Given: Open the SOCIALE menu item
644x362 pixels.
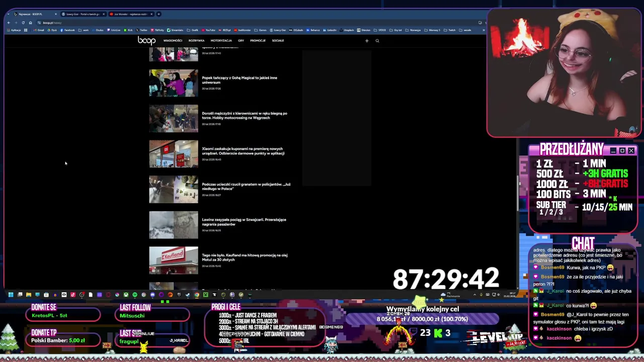Looking at the screenshot, I should [278, 41].
